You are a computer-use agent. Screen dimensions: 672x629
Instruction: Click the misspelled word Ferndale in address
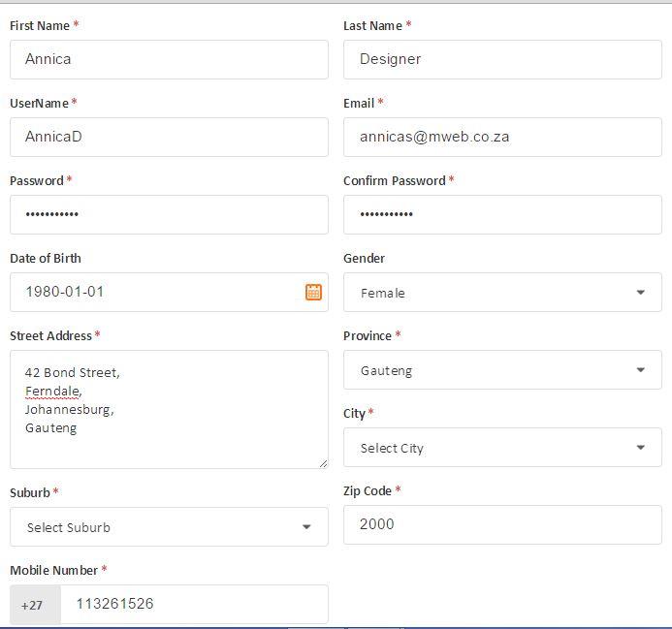[x=52, y=391]
